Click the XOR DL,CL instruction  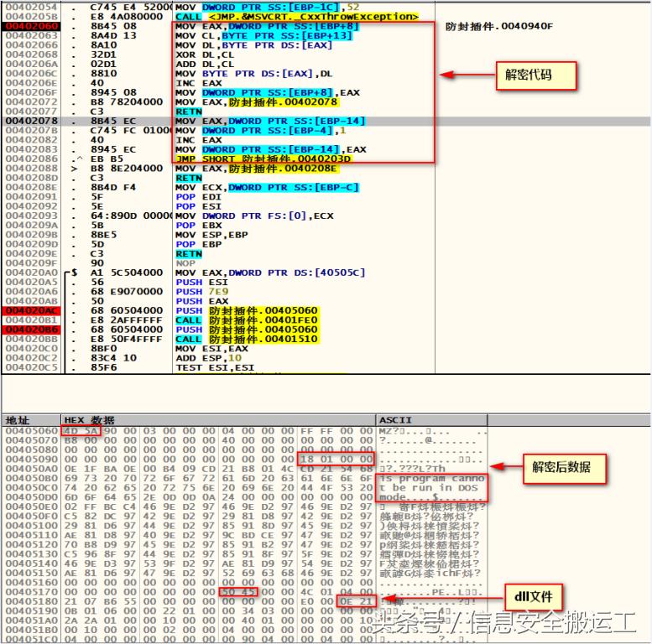click(x=205, y=55)
